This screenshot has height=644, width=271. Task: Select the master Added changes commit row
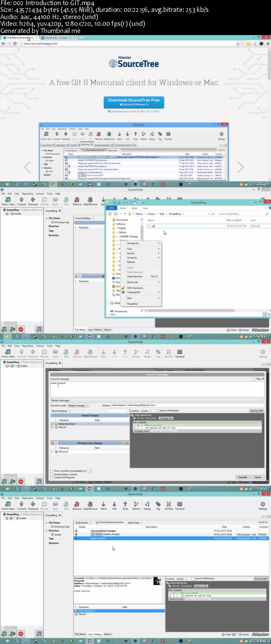(171, 534)
